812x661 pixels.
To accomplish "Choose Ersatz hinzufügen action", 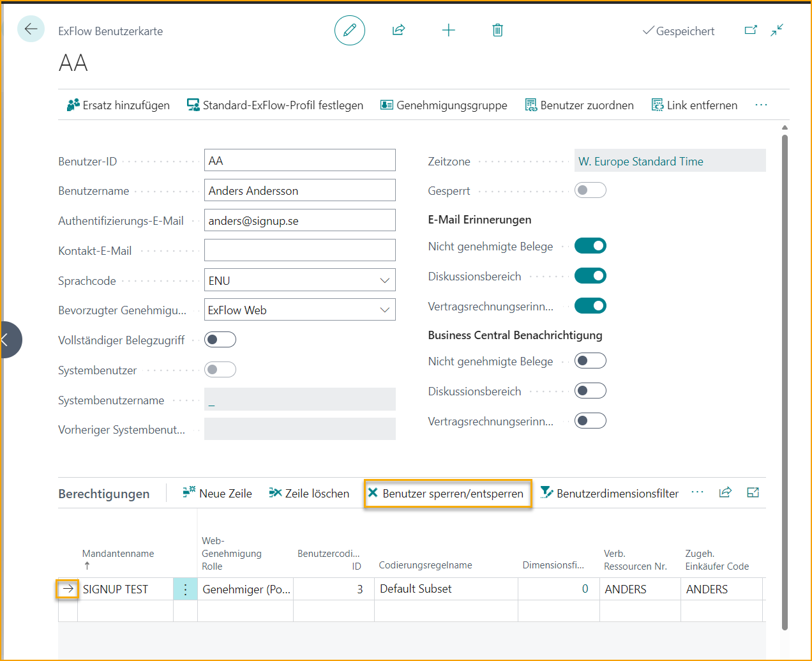I will coord(119,105).
